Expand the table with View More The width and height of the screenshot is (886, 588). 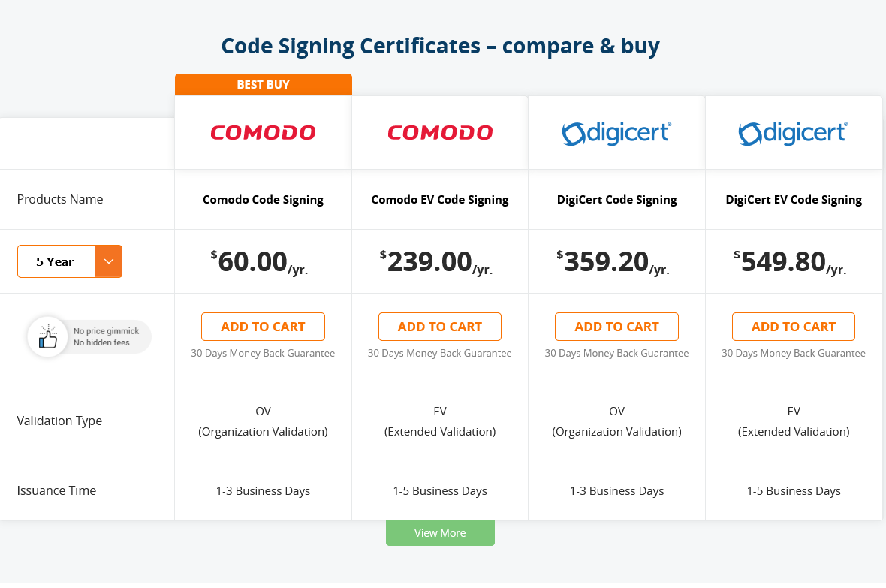pyautogui.click(x=440, y=533)
